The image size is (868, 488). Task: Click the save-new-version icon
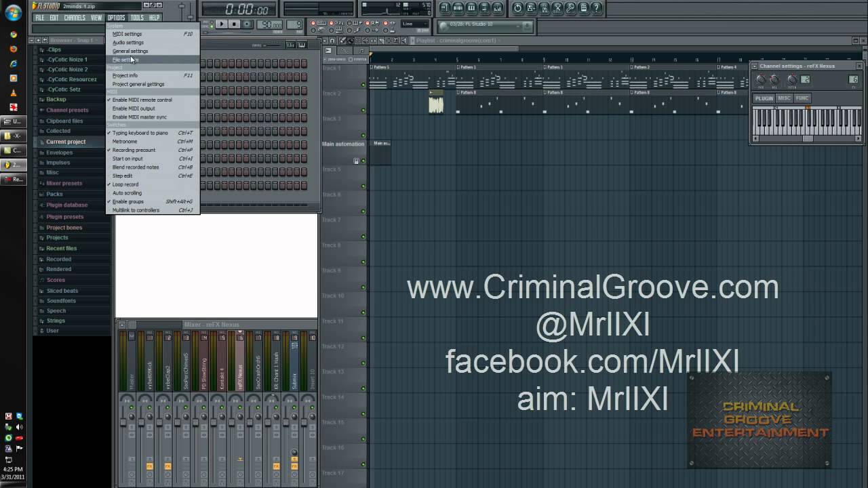pyautogui.click(x=531, y=8)
